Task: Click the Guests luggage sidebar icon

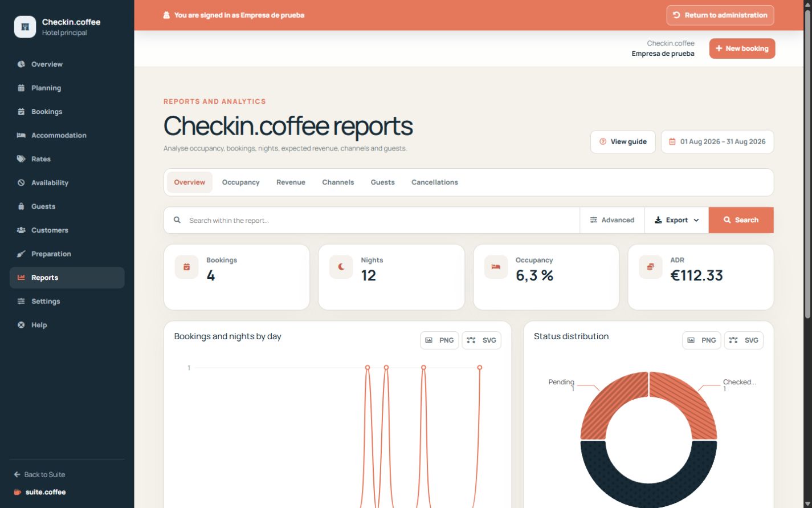Action: pos(21,206)
